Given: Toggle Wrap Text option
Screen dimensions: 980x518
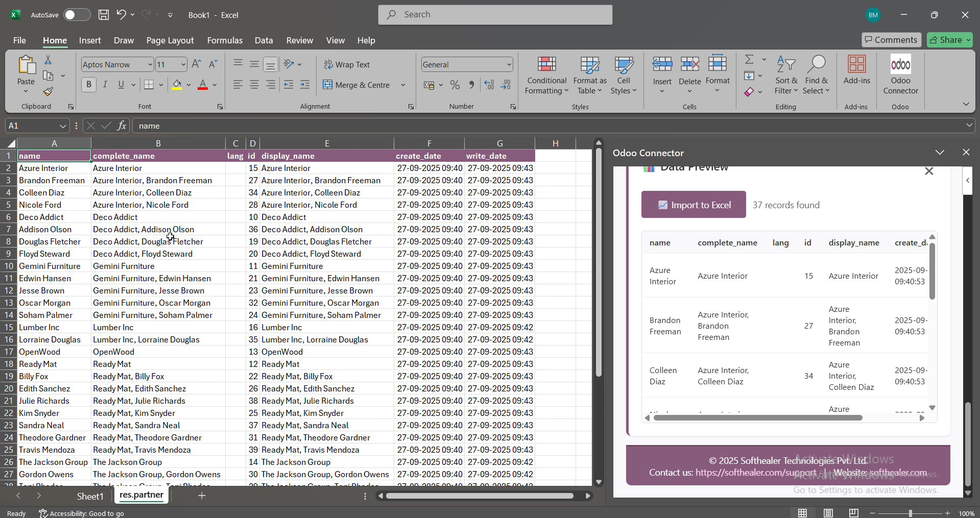Looking at the screenshot, I should [x=347, y=65].
